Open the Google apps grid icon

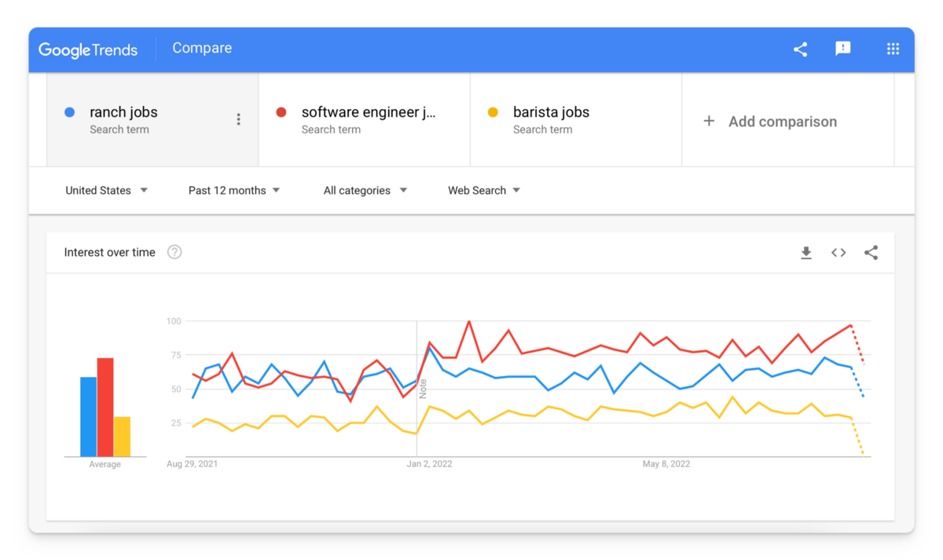893,49
